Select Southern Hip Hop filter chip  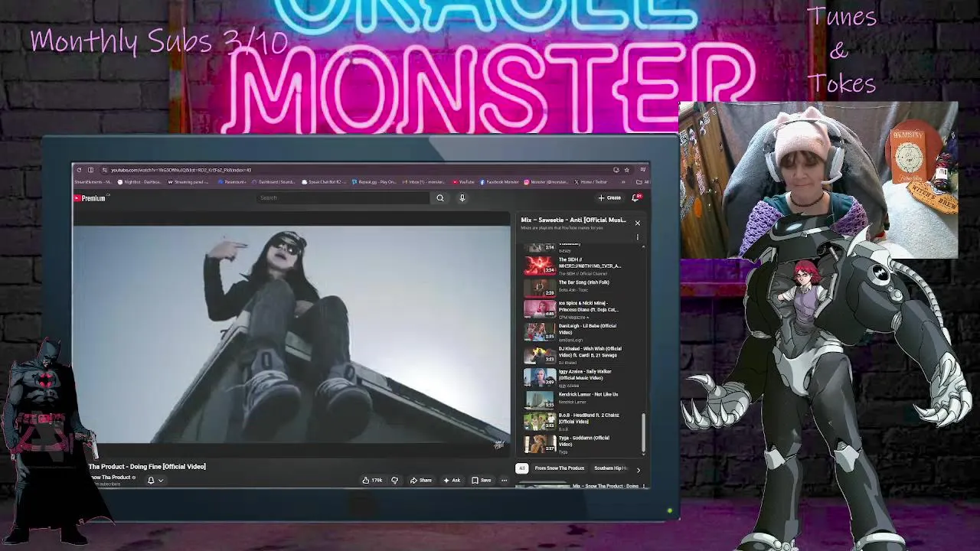pyautogui.click(x=610, y=468)
